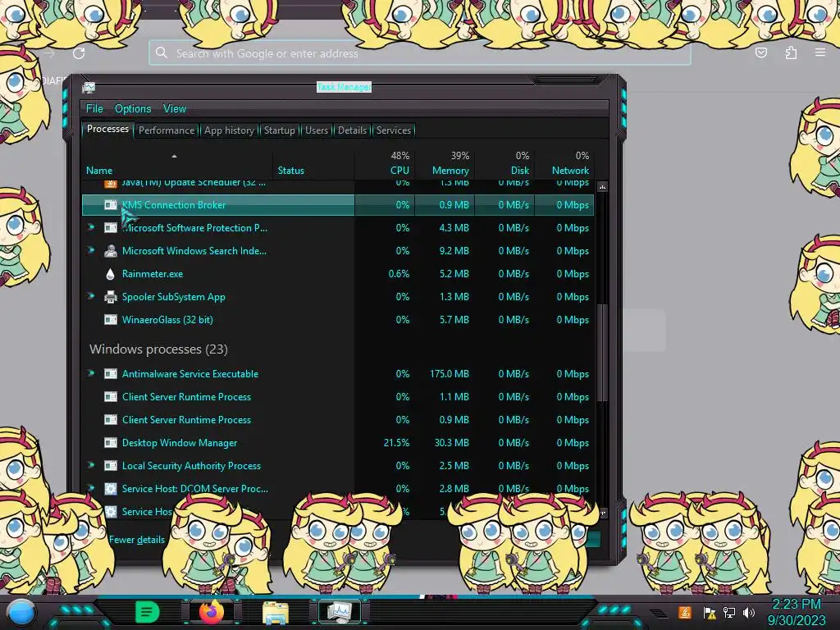Expand the Microsoft Software Protection process row

pyautogui.click(x=91, y=227)
